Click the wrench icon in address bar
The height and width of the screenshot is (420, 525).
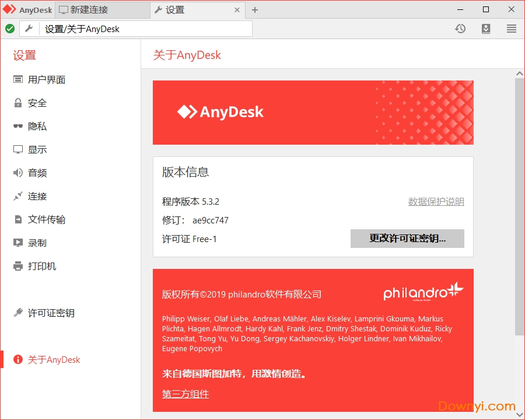point(29,29)
